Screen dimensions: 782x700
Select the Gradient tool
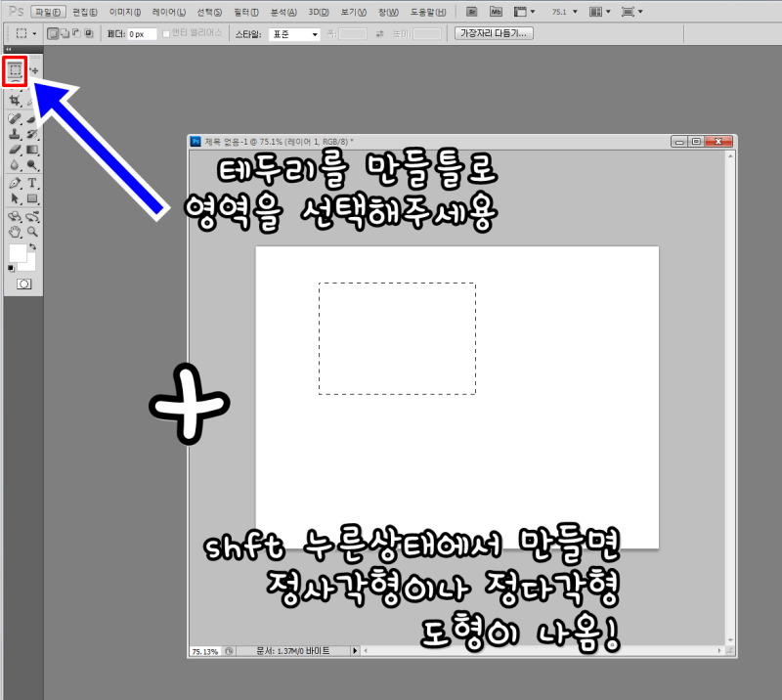click(x=32, y=150)
